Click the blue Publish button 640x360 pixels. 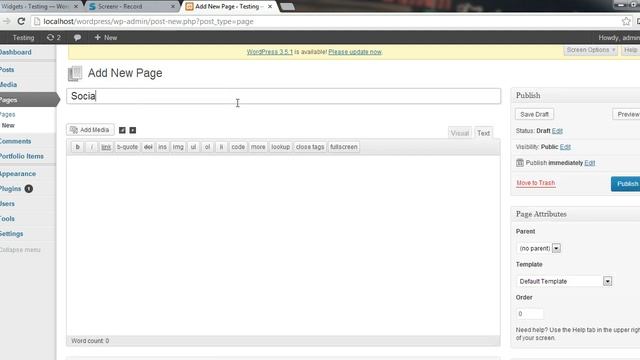coord(626,184)
